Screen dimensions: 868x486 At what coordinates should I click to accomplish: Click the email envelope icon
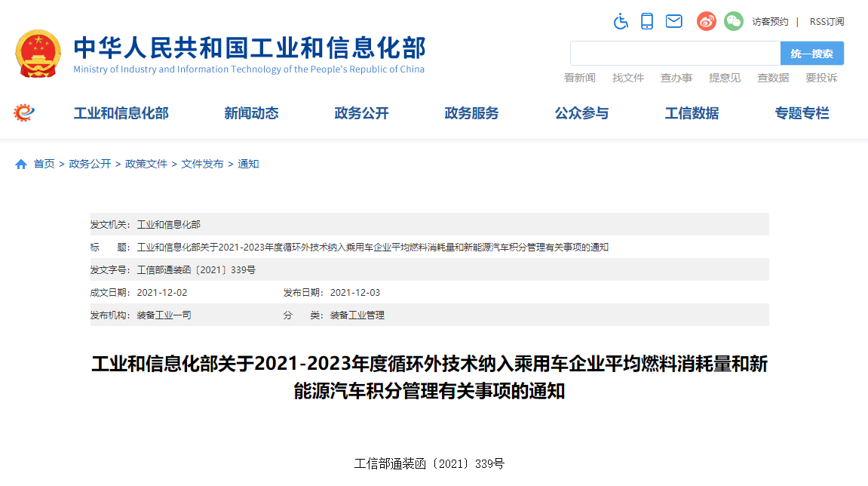pos(673,22)
